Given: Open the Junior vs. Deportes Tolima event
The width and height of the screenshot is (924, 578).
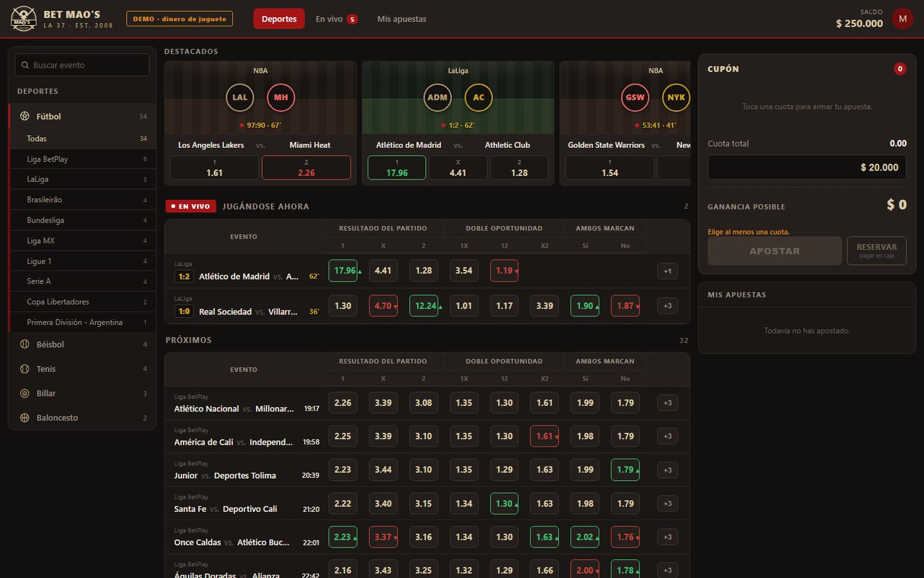Looking at the screenshot, I should 225,476.
